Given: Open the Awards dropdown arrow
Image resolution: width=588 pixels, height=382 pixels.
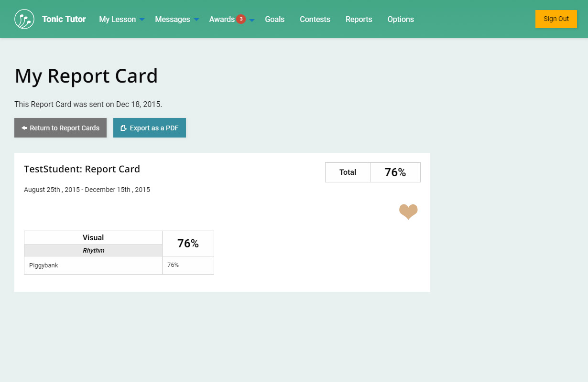Looking at the screenshot, I should [x=252, y=20].
